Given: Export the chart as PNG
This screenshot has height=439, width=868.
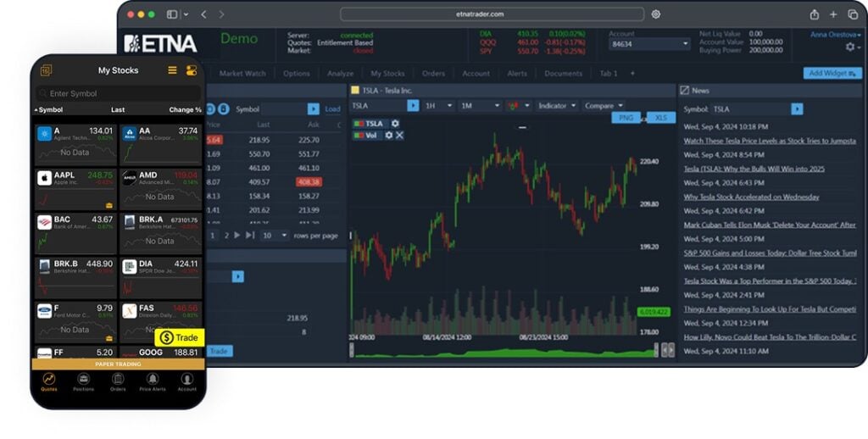Looking at the screenshot, I should pyautogui.click(x=626, y=117).
